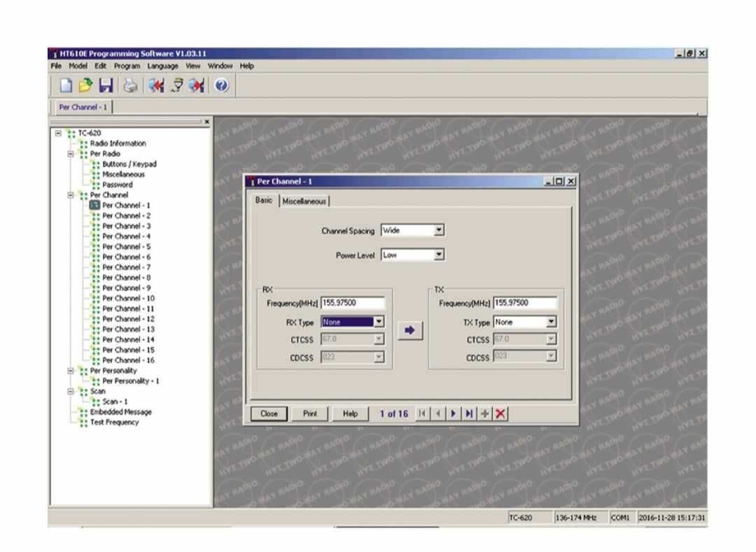756x552 pixels.
Task: Close the left tree panel with X
Action: [206, 122]
